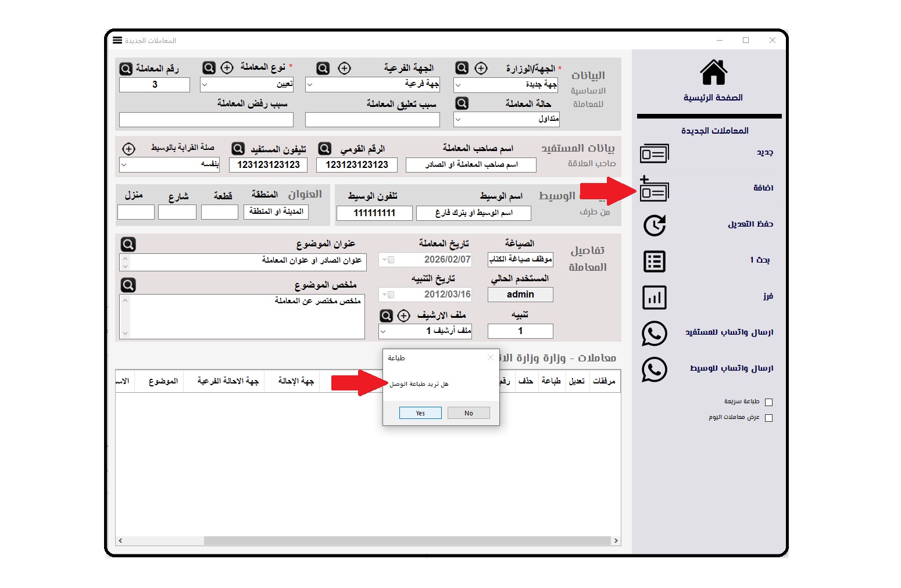Expand the حالة المعاملة dropdown showing متداول
901x588 pixels.
[505, 119]
